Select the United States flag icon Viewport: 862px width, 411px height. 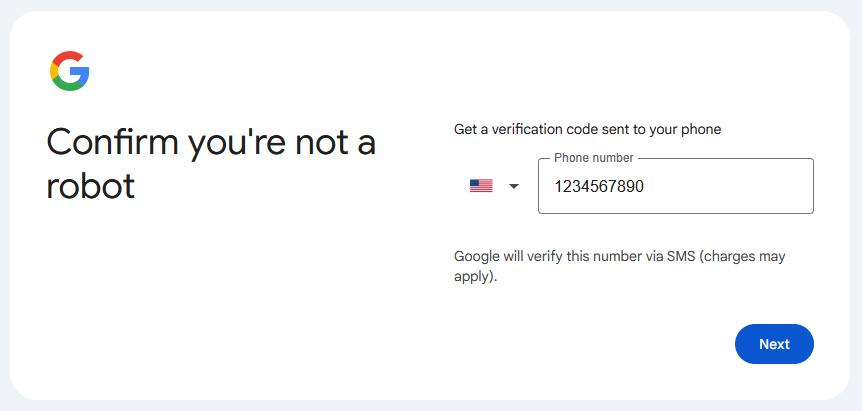point(481,186)
